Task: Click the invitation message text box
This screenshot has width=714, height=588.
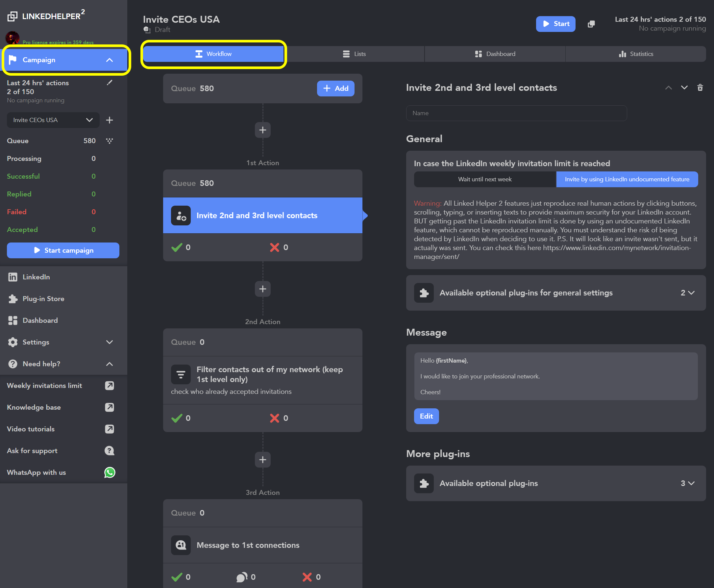Action: tap(556, 376)
